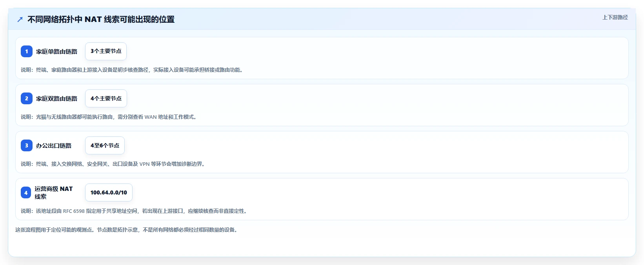Screen dimensions: 644x265
Task: Click the footer note starting 这张流程图用于定位
Action: coord(127,230)
